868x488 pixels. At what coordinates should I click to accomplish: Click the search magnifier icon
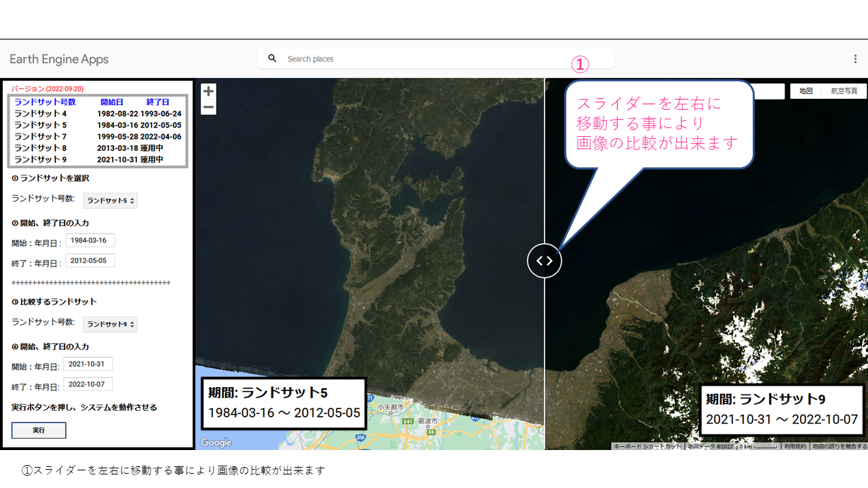pos(273,59)
